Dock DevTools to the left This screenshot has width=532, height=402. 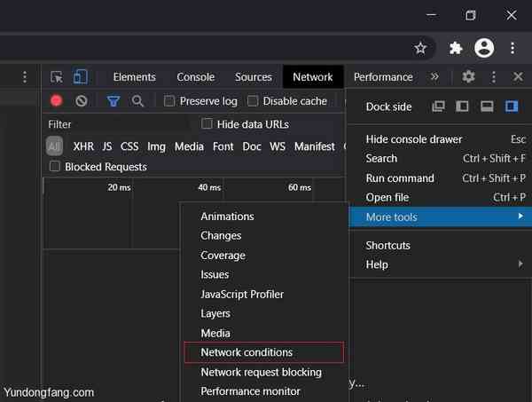tap(462, 106)
